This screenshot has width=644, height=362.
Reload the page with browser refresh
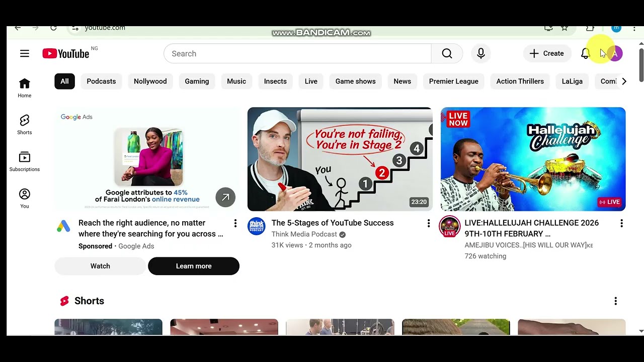tap(53, 28)
